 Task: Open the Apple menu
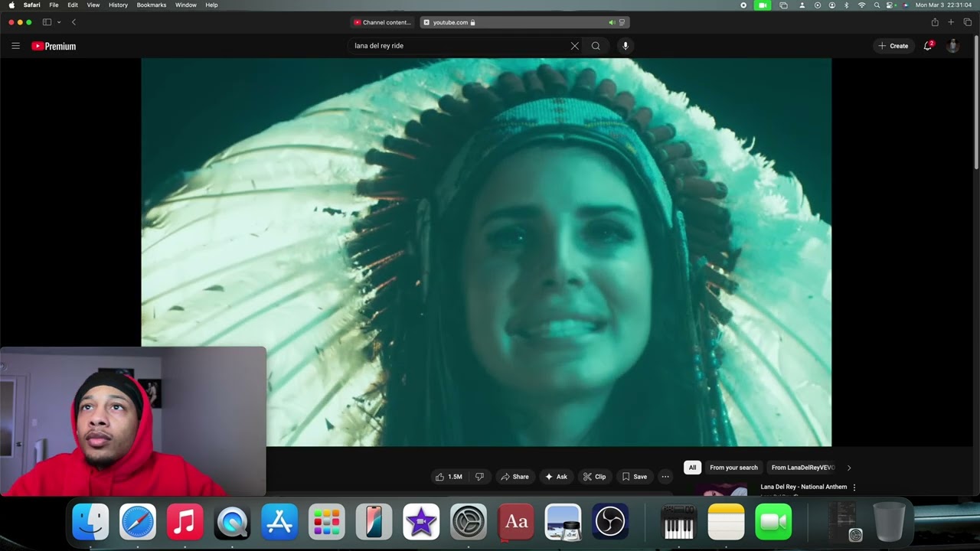[x=11, y=5]
